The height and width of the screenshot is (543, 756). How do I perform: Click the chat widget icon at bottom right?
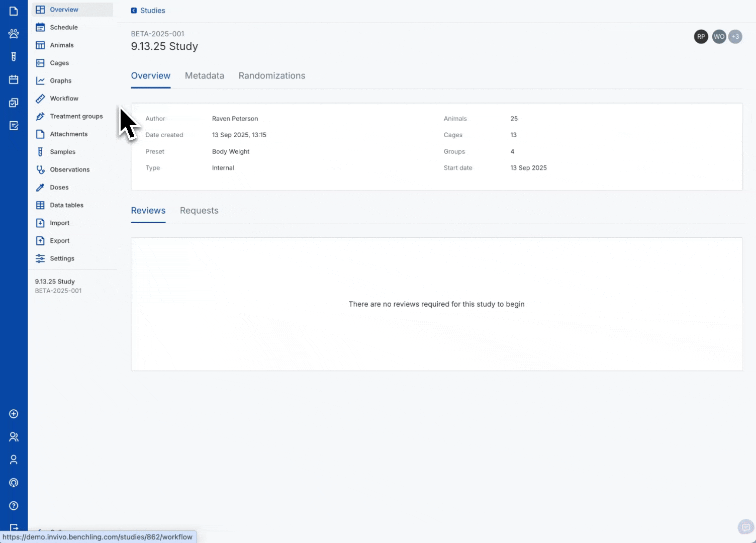tap(746, 527)
